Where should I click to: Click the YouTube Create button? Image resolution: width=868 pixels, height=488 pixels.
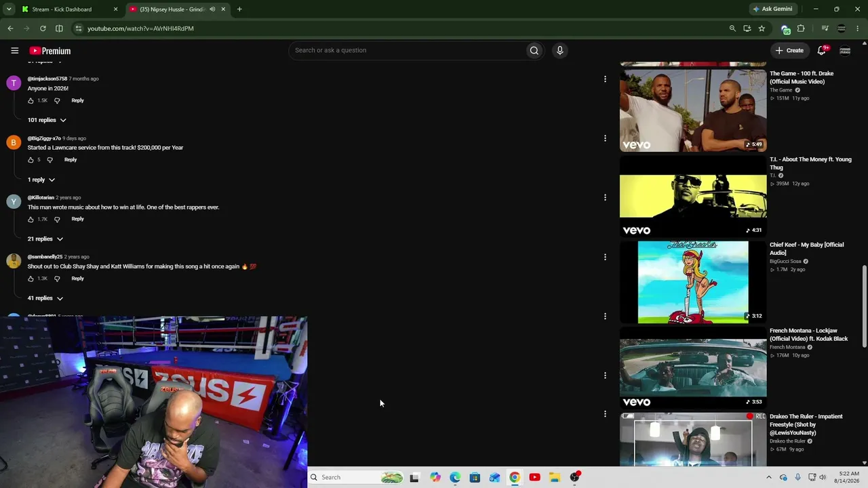coord(789,50)
